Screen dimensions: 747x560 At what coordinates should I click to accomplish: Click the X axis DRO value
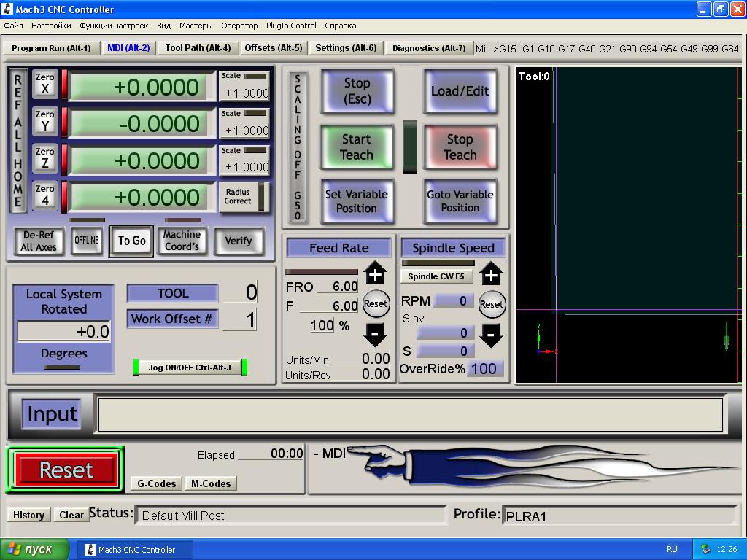[x=139, y=87]
